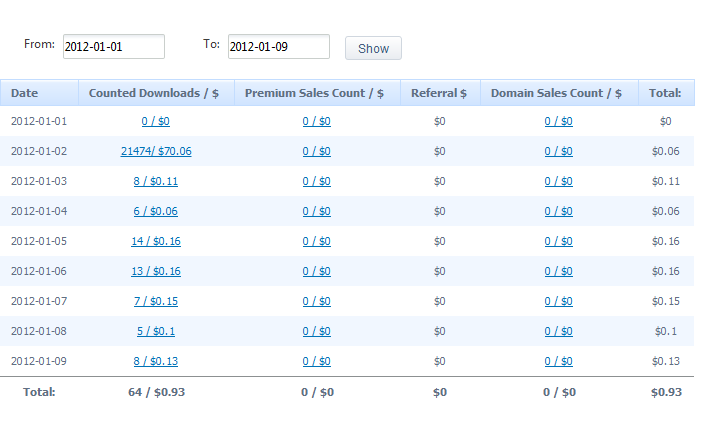Open the 14 / $0.16 downloads link

(x=156, y=241)
